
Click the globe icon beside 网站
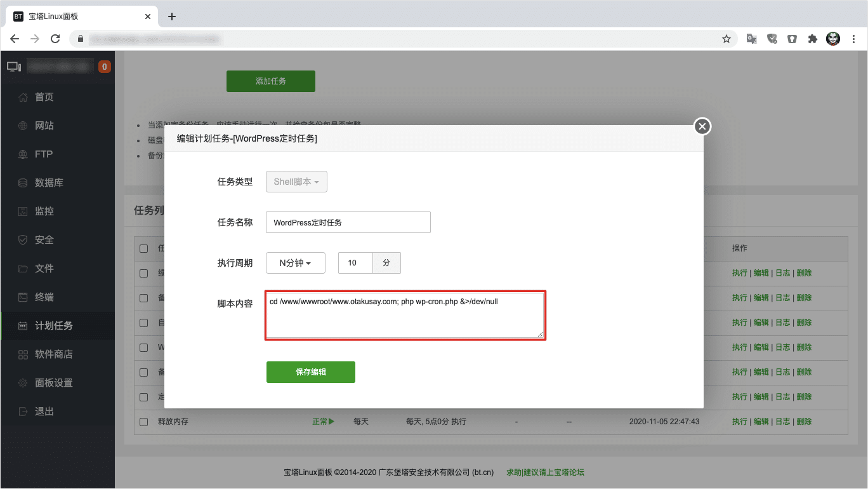click(x=23, y=126)
